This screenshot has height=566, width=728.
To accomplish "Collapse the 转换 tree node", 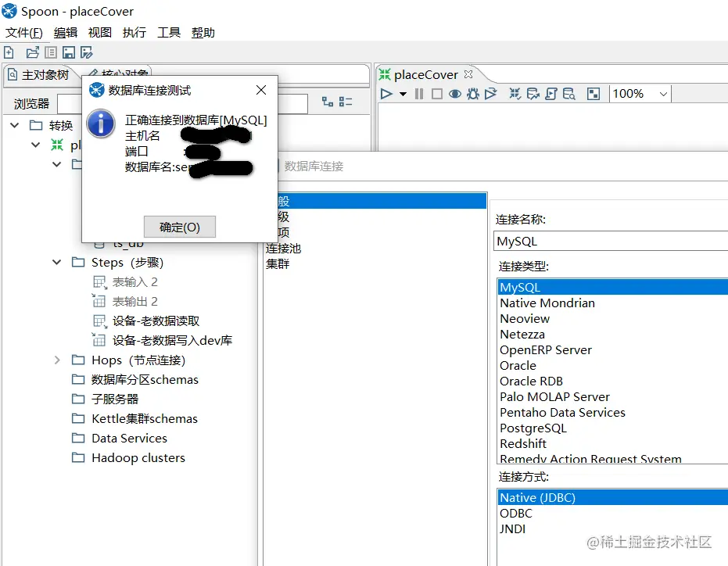I will [x=15, y=125].
